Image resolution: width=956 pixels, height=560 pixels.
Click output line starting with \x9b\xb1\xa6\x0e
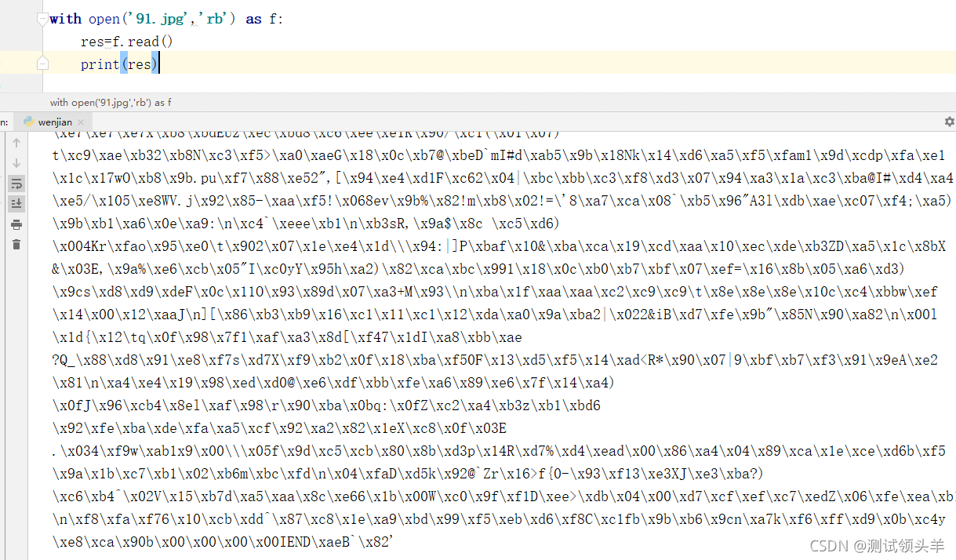[x=307, y=224]
